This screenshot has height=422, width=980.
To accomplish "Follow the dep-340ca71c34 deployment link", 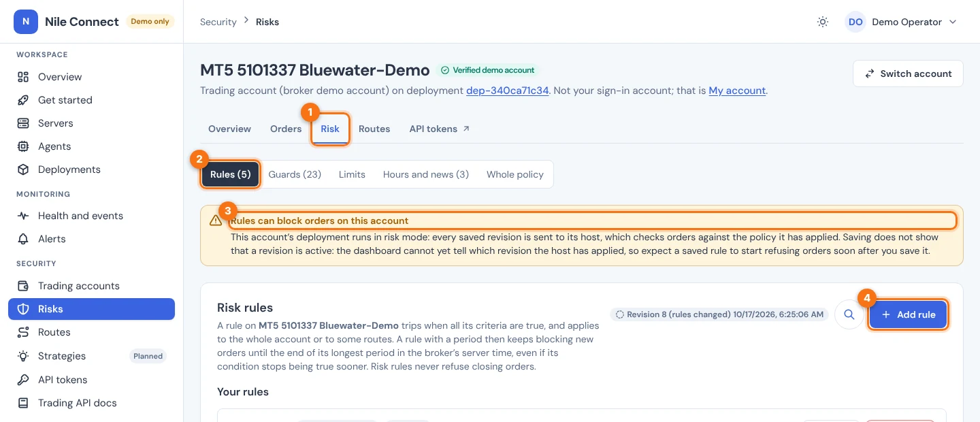I will coord(508,91).
